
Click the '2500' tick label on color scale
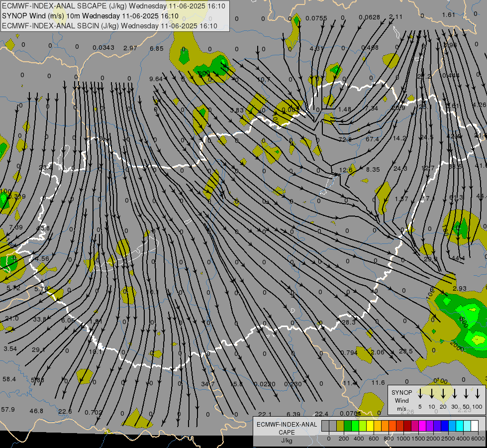pyautogui.click(x=448, y=439)
